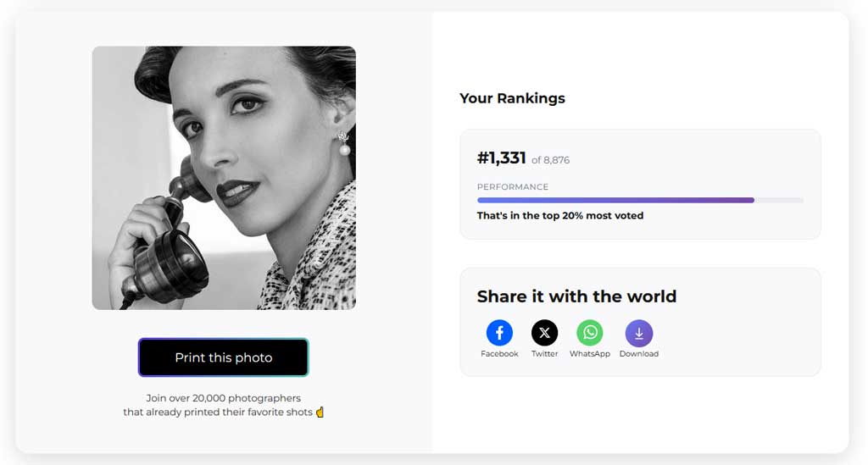The height and width of the screenshot is (465, 868).
Task: Click the 'Share it with the world' heading
Action: 576,296
